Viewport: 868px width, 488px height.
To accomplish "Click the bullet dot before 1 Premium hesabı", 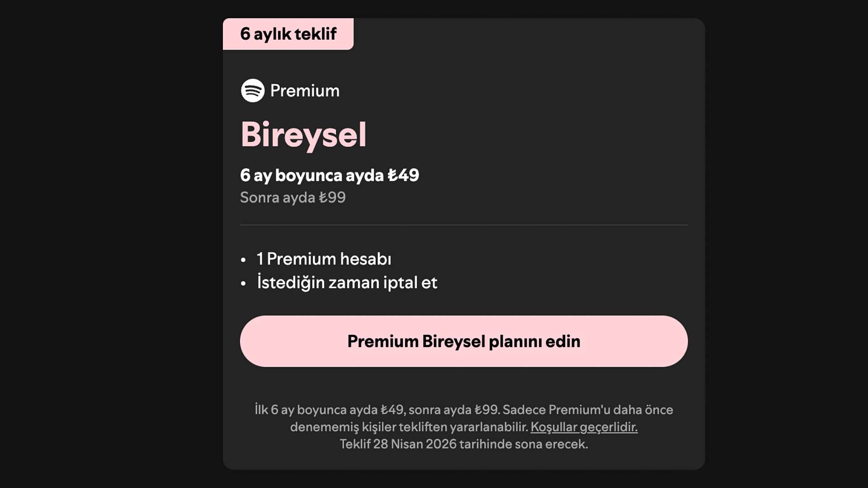I will pyautogui.click(x=243, y=260).
